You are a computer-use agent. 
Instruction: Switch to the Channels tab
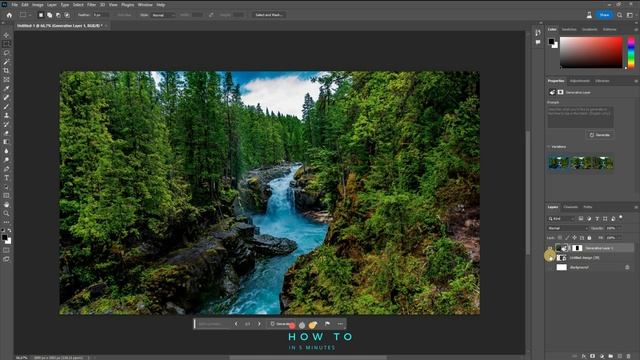click(571, 207)
